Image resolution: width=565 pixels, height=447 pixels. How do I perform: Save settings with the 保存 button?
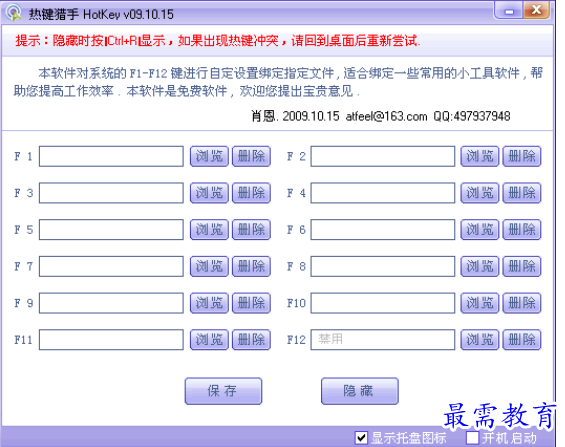pos(223,391)
